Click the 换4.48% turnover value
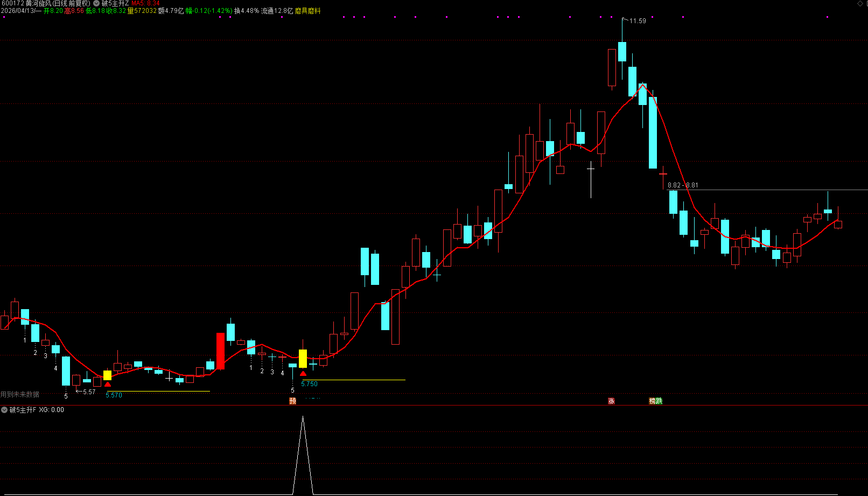This screenshot has width=868, height=496. click(x=247, y=11)
